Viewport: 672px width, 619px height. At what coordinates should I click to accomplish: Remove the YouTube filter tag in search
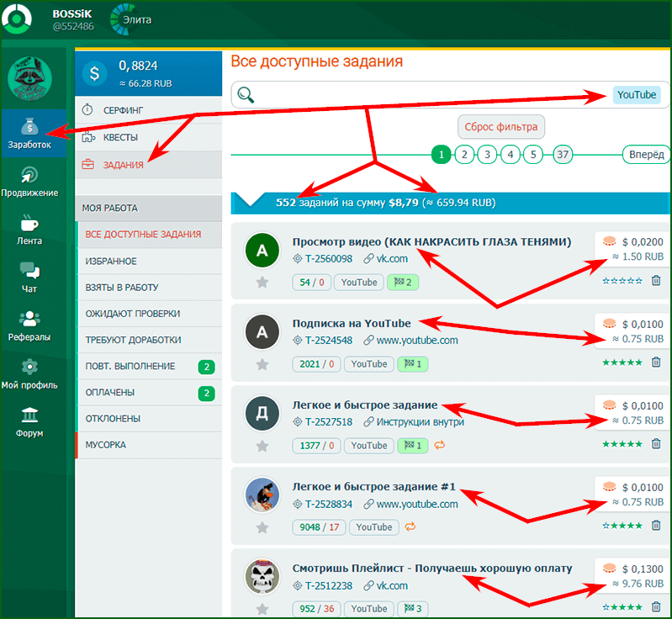[637, 95]
